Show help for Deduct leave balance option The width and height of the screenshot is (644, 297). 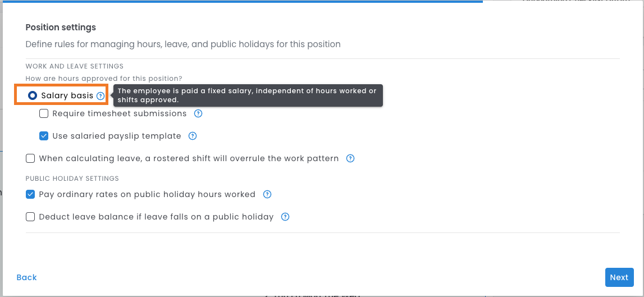click(285, 217)
